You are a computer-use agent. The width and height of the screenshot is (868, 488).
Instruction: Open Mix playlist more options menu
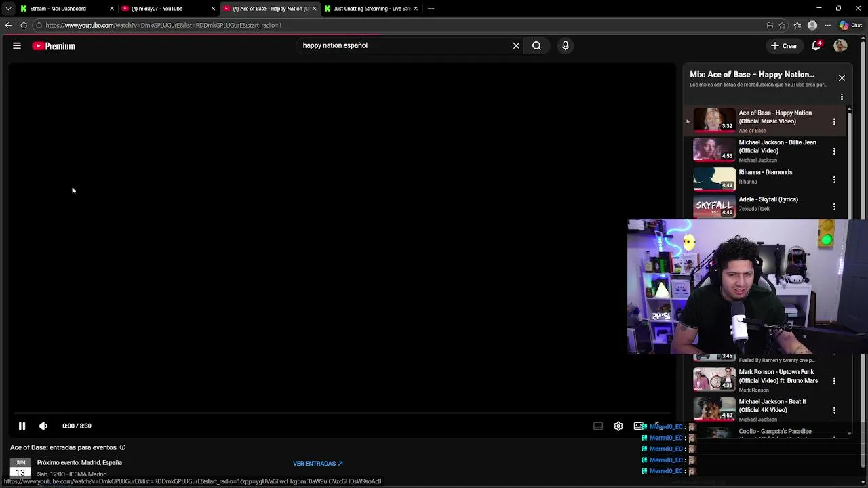pos(842,97)
